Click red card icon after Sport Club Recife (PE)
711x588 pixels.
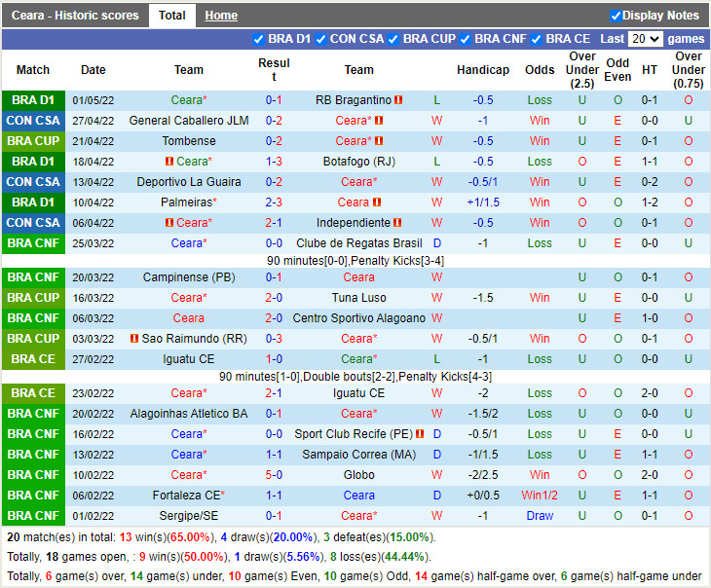tap(420, 434)
